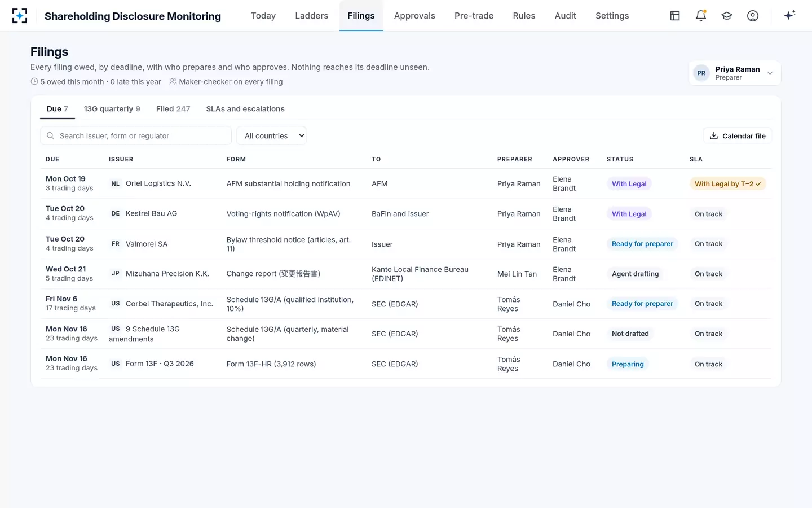Select the 13G quarterly sub-tab
Image resolution: width=812 pixels, height=508 pixels.
click(112, 109)
